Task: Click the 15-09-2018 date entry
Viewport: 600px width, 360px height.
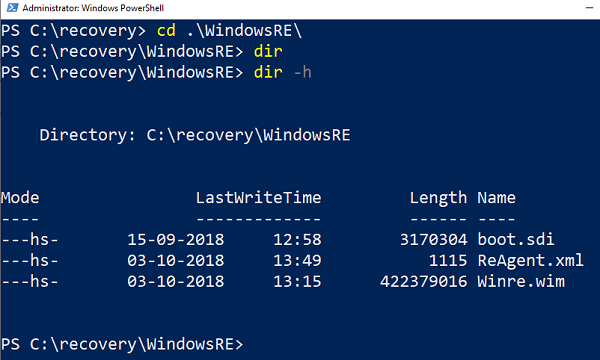Action: (x=176, y=239)
